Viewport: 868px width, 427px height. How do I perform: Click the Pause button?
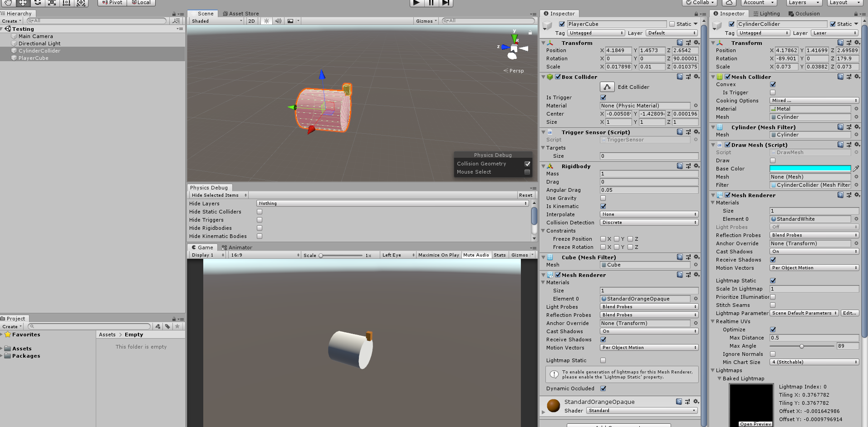[432, 2]
